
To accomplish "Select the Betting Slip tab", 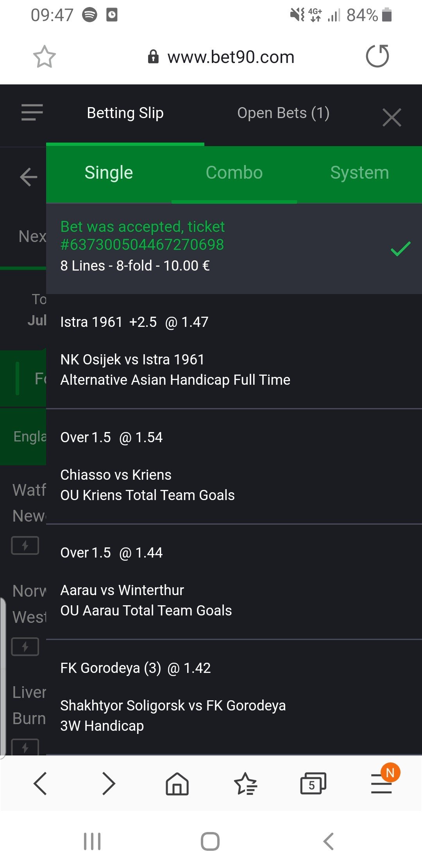I will pos(125,113).
